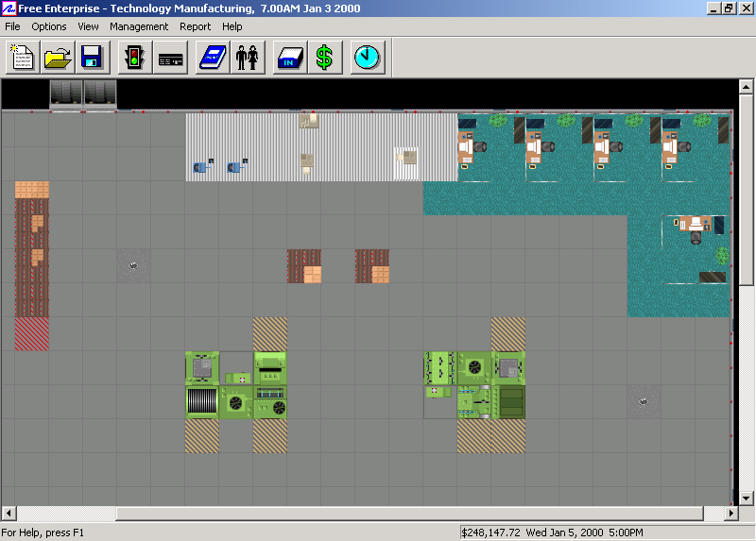Click the horizontal scrollbar left arrow

point(9,513)
